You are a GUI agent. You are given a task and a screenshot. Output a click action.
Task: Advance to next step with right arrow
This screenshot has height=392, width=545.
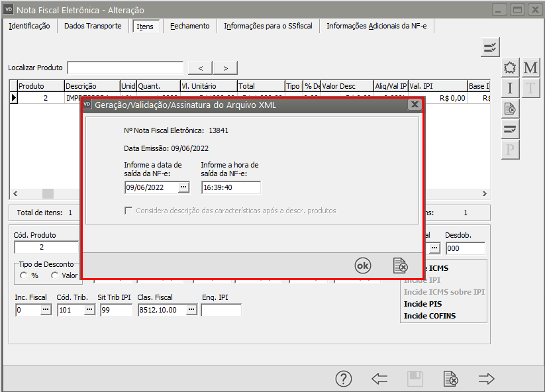(487, 379)
